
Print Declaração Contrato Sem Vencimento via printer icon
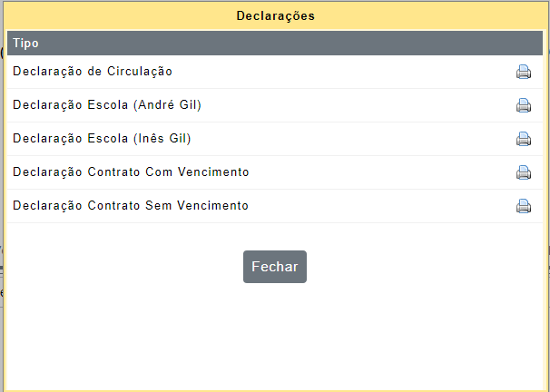(524, 206)
